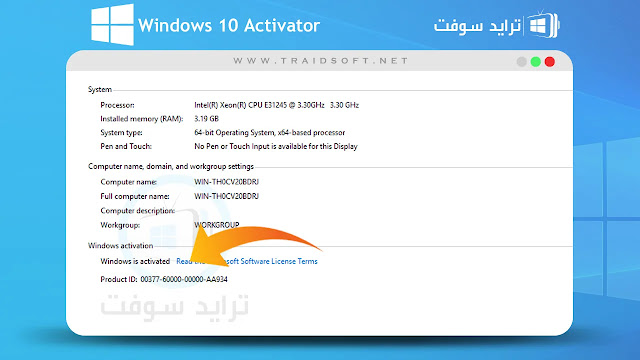Image resolution: width=640 pixels, height=360 pixels.
Task: Select the Processor value Intel(R) Xeon(R) CPU
Action: [276, 105]
